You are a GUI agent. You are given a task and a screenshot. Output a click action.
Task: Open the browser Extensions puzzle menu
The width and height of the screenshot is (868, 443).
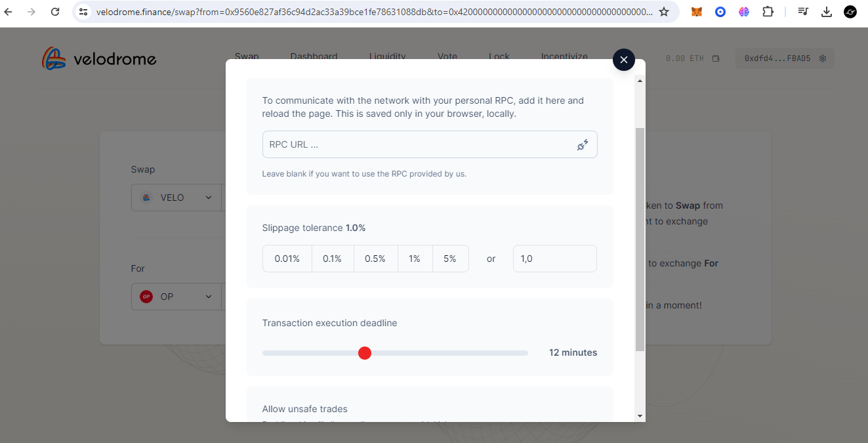click(x=768, y=12)
